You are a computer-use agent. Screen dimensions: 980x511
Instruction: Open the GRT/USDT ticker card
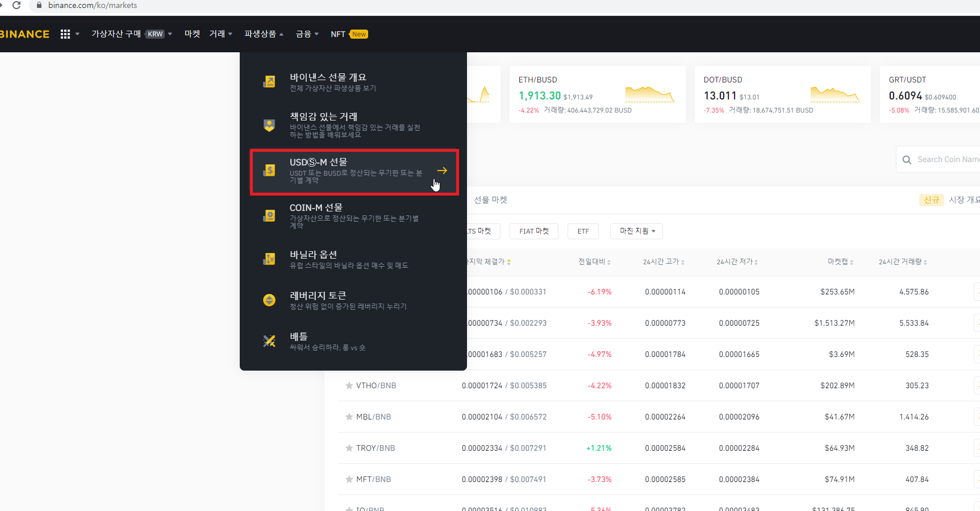(930, 94)
